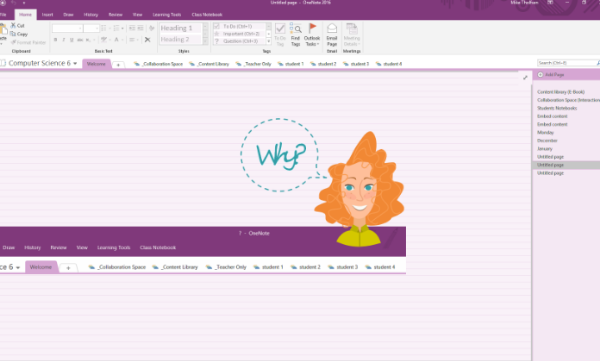Image resolution: width=600 pixels, height=361 pixels.
Task: Open the Class Notebook ribbon tab
Action: (x=207, y=15)
